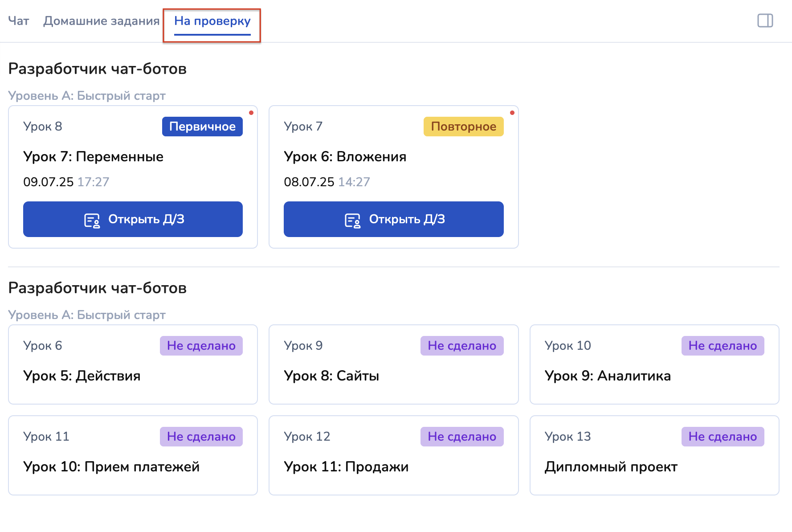Open homework for Урок 6: Вложения
Screen dimensions: 792x532
point(393,219)
